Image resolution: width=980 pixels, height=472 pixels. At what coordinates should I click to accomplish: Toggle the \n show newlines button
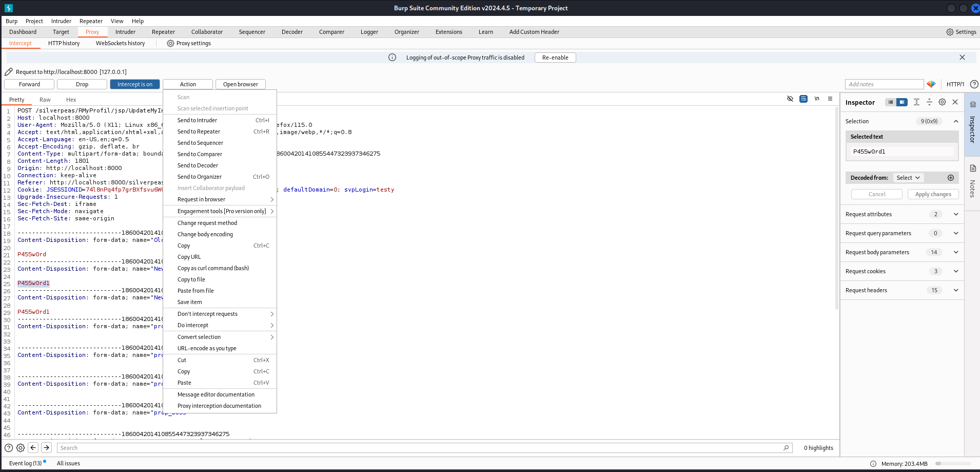(817, 99)
